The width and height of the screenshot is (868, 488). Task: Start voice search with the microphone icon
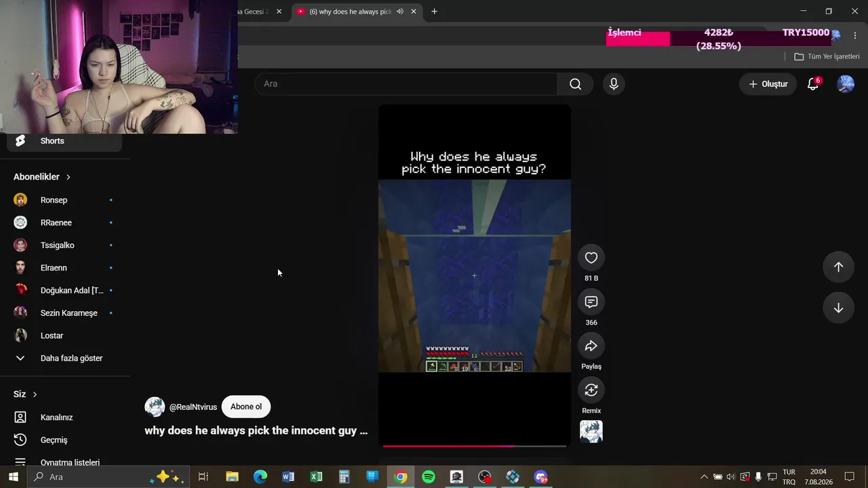(614, 84)
